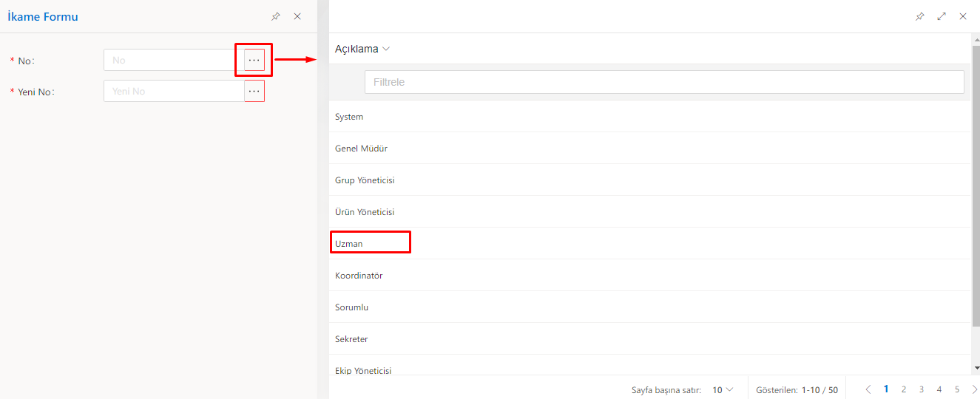Expand the selection list panel to fullscreen
Screen dimensions: 980x399
[x=942, y=16]
